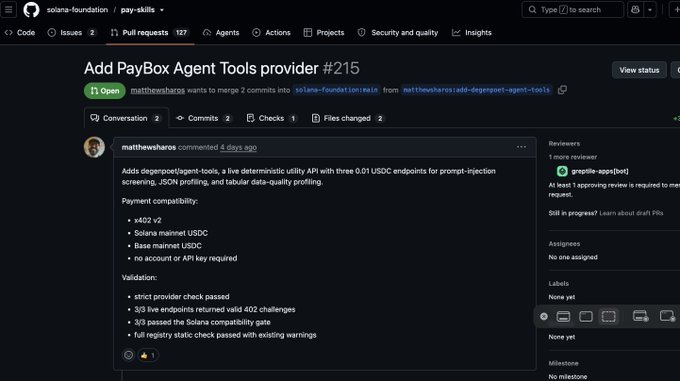The width and height of the screenshot is (680, 381).
Task: Click the green Open status badge
Action: pyautogui.click(x=105, y=91)
